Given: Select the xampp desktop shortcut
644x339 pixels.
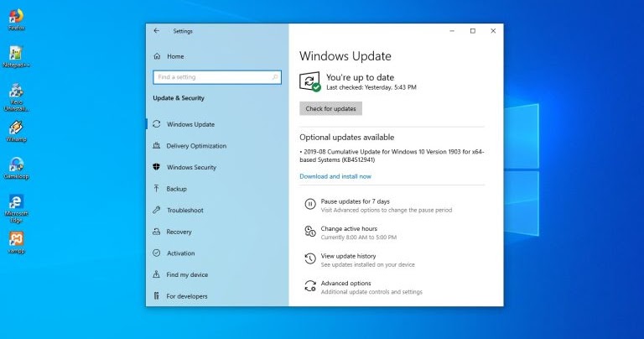Looking at the screenshot, I should tap(17, 243).
